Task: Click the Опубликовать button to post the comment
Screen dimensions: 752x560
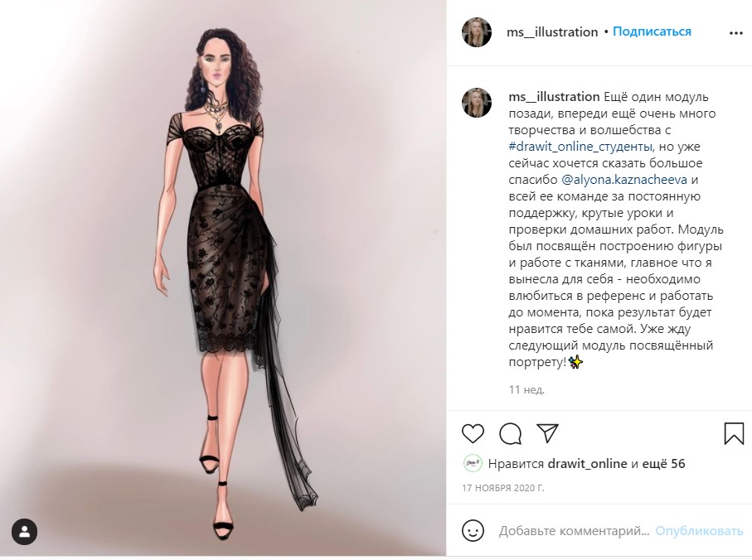Action: (699, 531)
